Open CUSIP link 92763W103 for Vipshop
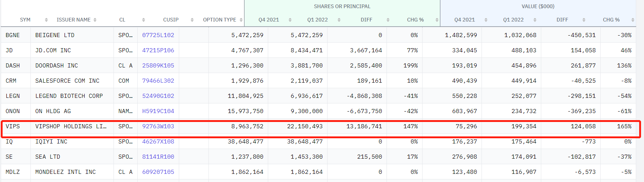The image size is (644, 182). point(158,126)
